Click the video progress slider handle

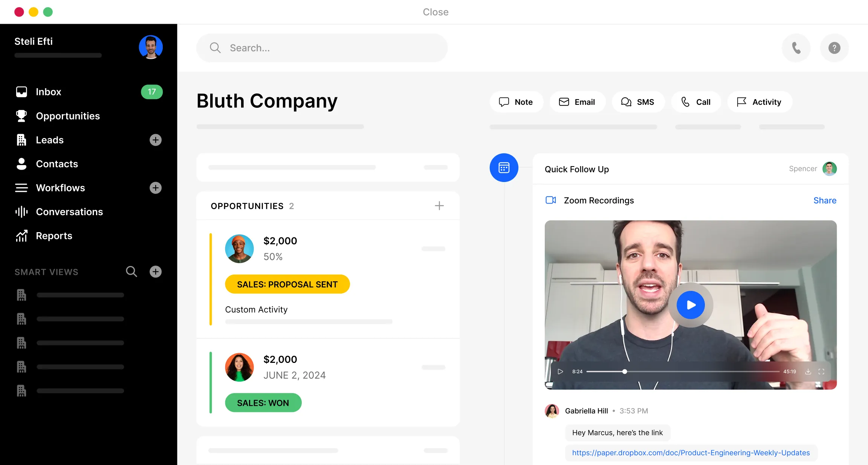pyautogui.click(x=625, y=372)
